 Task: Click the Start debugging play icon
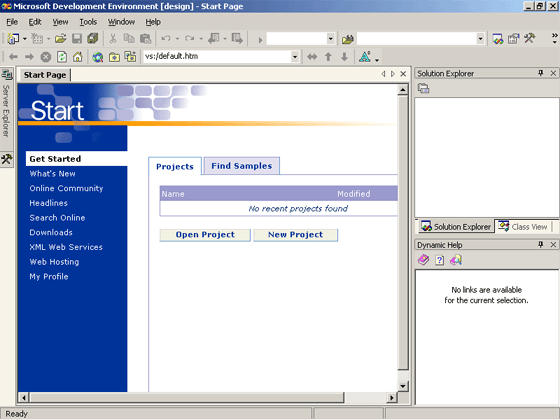260,39
